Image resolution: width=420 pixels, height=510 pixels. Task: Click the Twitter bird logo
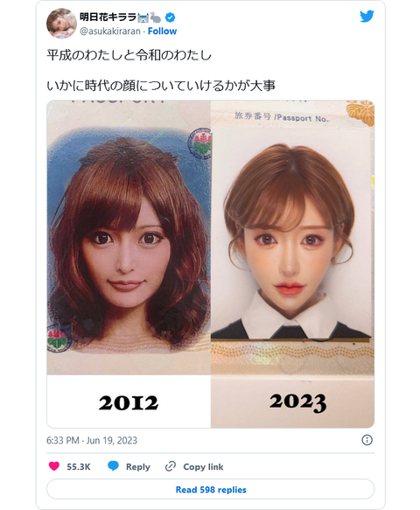tap(367, 17)
